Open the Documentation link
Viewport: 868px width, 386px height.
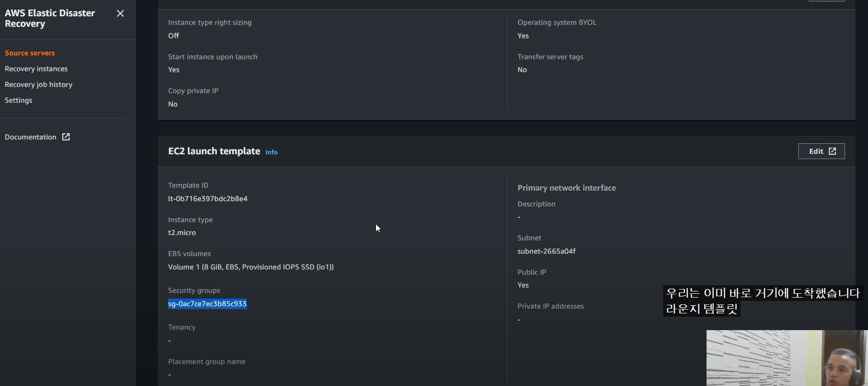click(37, 137)
